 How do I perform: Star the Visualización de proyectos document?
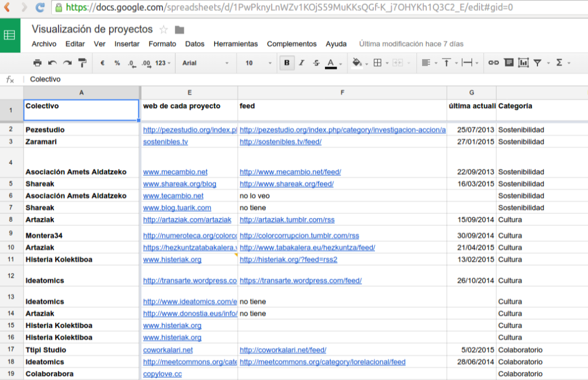tap(164, 29)
